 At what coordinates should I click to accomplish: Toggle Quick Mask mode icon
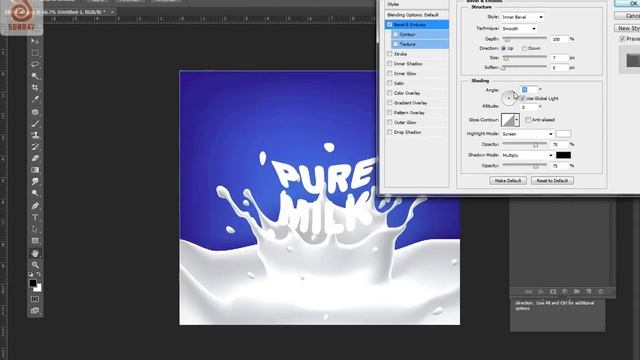(35, 299)
